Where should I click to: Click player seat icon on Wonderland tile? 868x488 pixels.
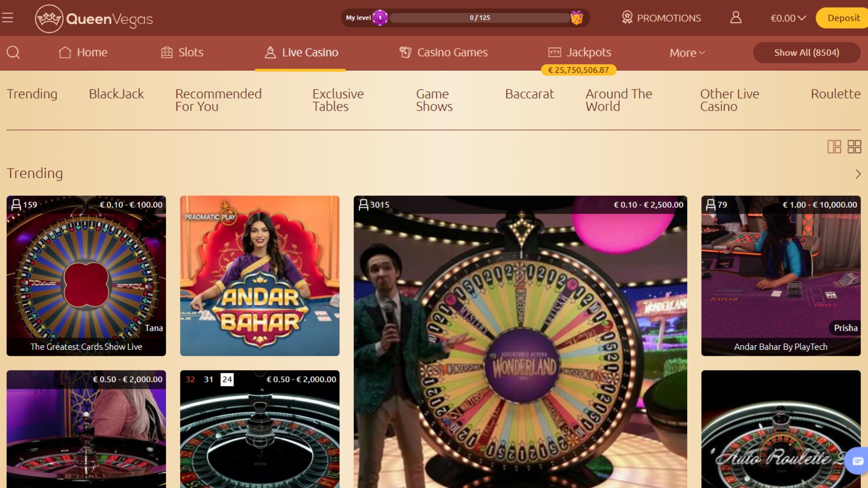tap(363, 205)
